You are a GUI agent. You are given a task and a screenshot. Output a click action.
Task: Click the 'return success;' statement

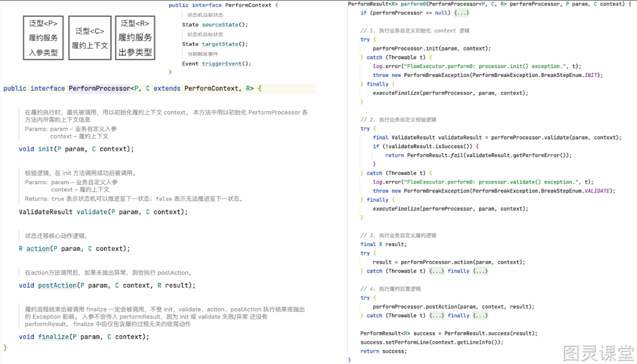pos(383,351)
